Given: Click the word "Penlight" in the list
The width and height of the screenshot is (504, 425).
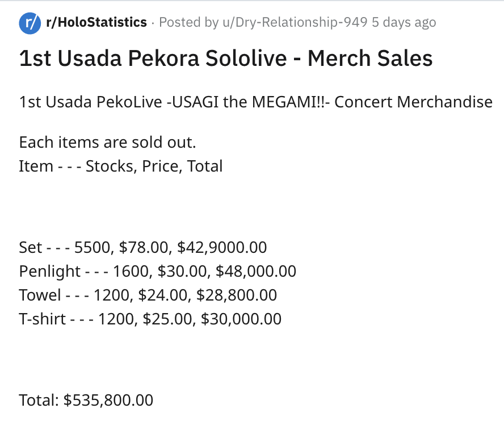Looking at the screenshot, I should 50,271.
